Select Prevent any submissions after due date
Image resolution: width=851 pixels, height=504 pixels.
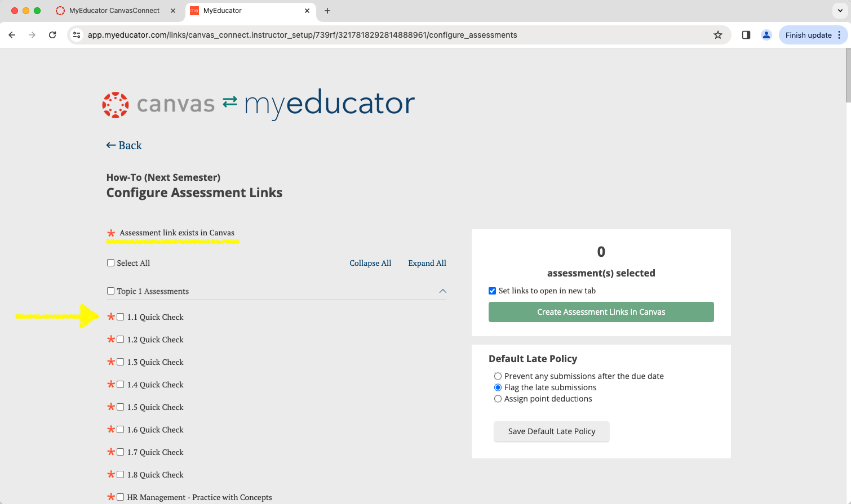pyautogui.click(x=498, y=376)
